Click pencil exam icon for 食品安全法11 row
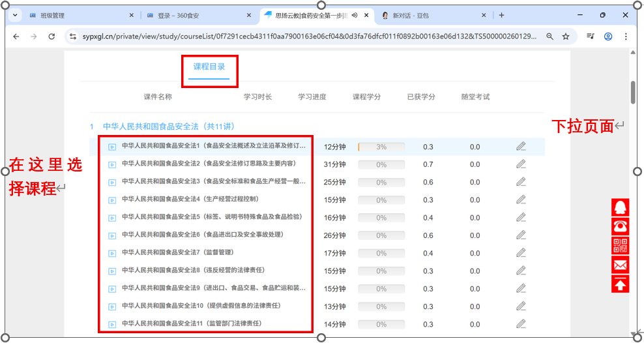 tap(521, 323)
